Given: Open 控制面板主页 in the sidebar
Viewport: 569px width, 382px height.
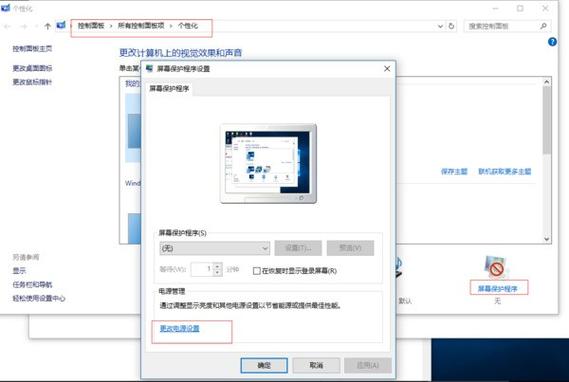Looking at the screenshot, I should (x=32, y=49).
